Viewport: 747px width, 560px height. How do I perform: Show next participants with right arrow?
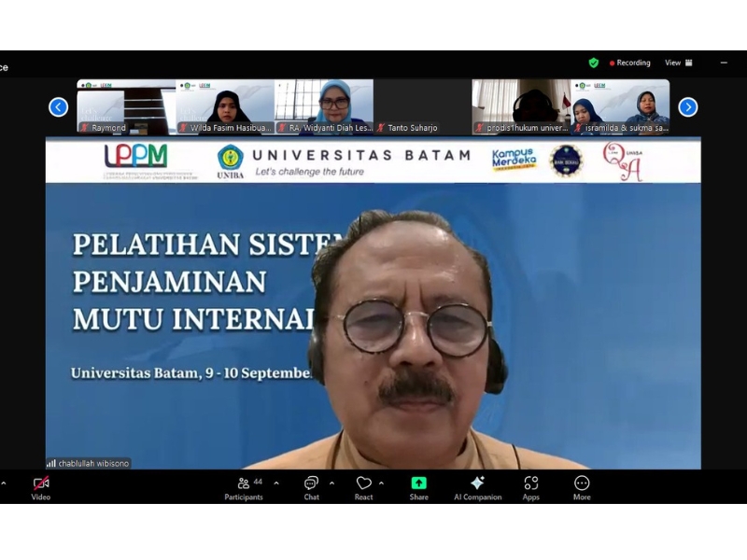[688, 107]
